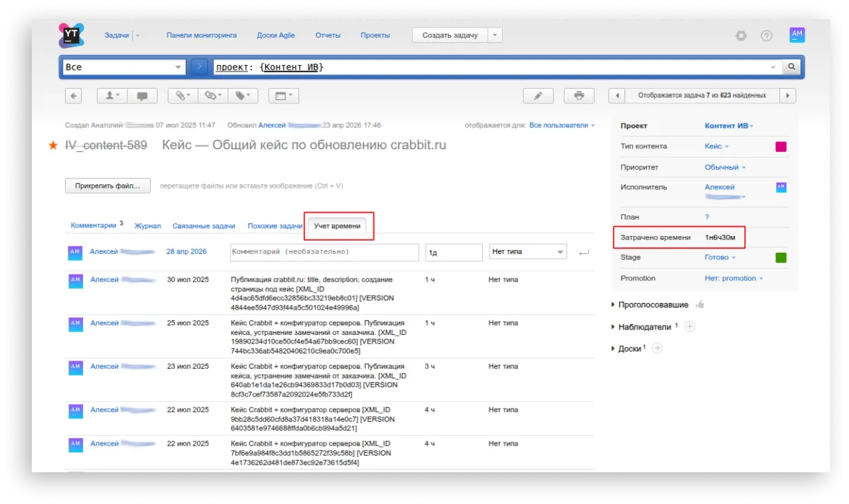Open the Приоритет 'Обычный' dropdown
This screenshot has height=504, width=849.
724,167
